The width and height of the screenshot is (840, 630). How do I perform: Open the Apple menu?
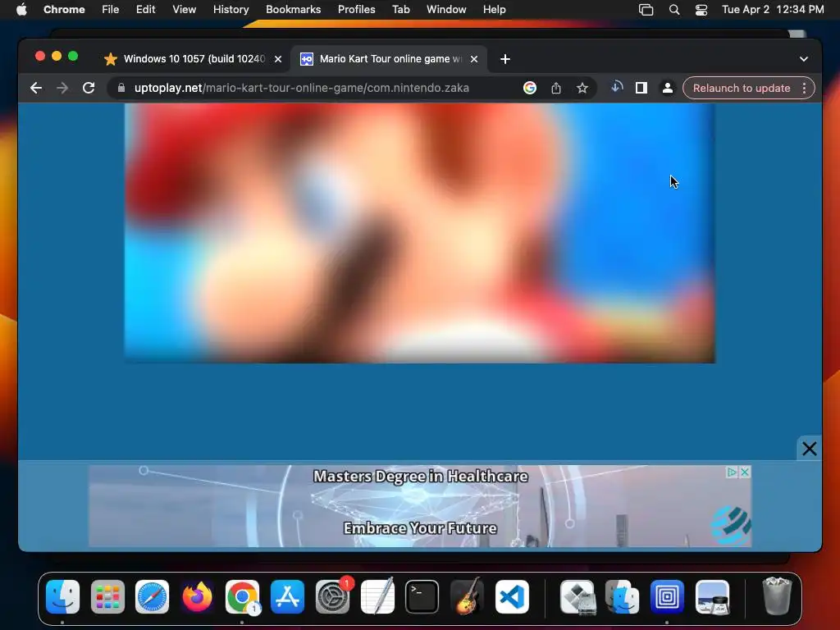pos(21,9)
